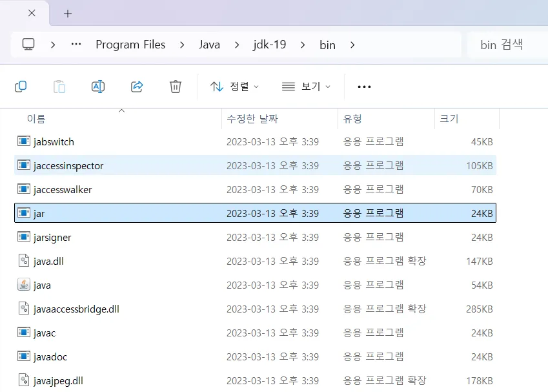Click the Paste toolbar icon

tap(59, 87)
